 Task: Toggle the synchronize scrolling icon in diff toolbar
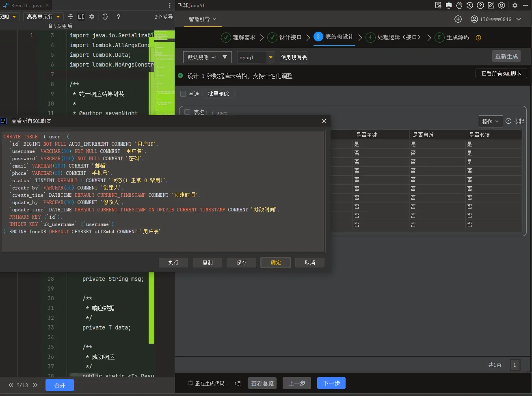[81, 17]
